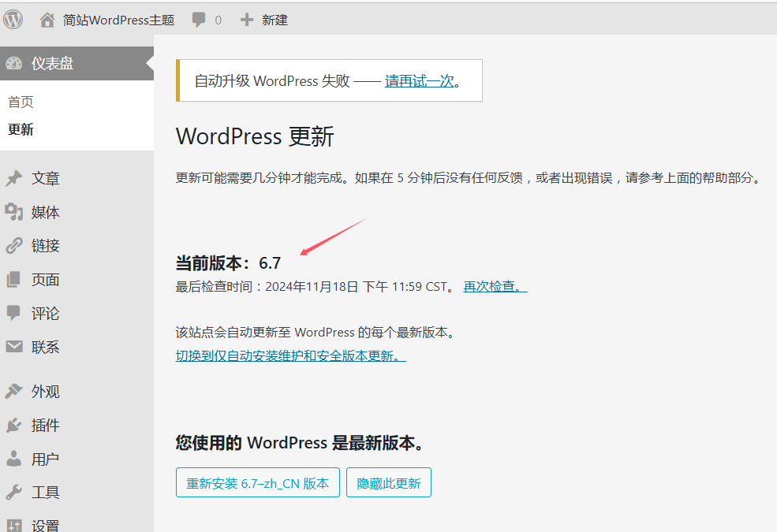Click the speech bubble icon next to 评论

click(14, 313)
